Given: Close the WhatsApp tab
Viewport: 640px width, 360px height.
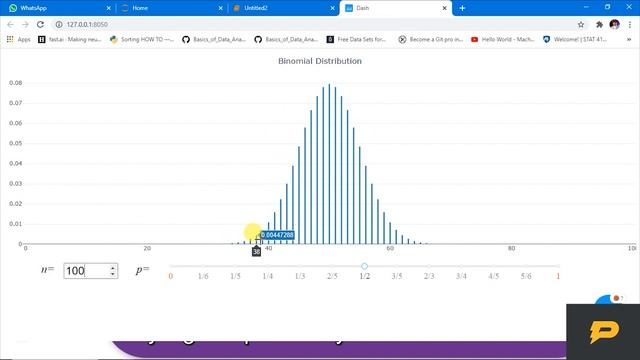Looking at the screenshot, I should [109, 8].
